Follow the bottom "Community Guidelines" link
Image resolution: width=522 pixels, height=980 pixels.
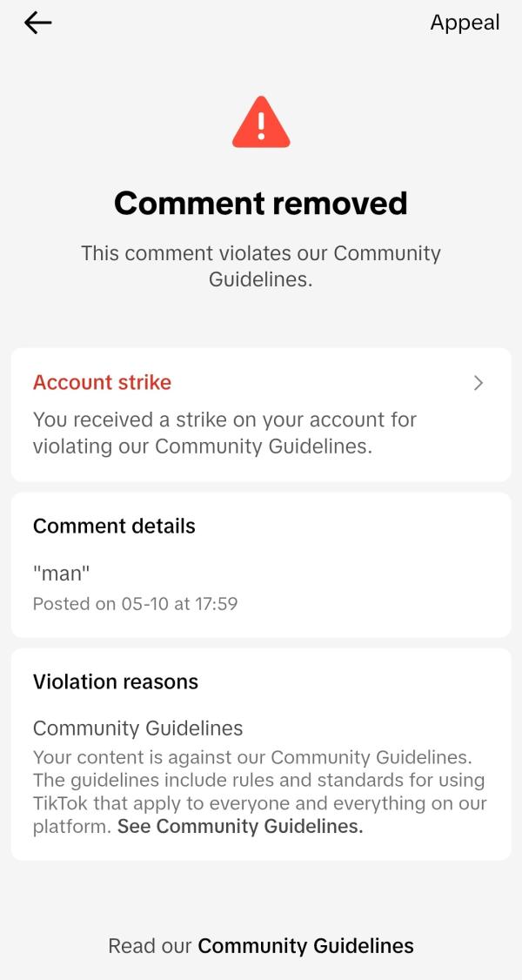point(305,946)
